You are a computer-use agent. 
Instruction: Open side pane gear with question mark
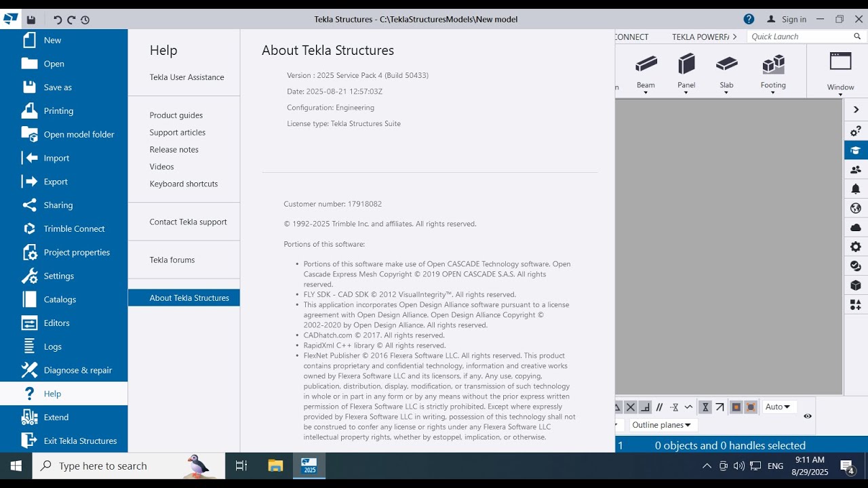click(856, 131)
